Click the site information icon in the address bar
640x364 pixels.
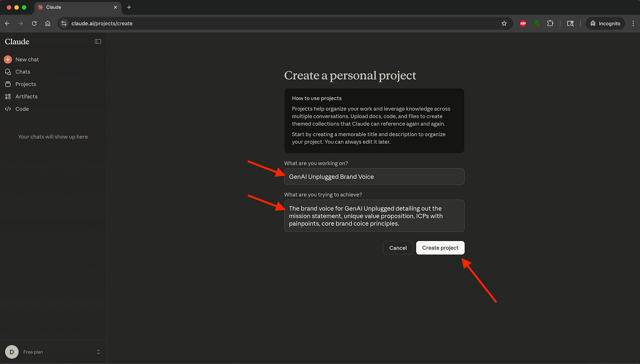[64, 23]
